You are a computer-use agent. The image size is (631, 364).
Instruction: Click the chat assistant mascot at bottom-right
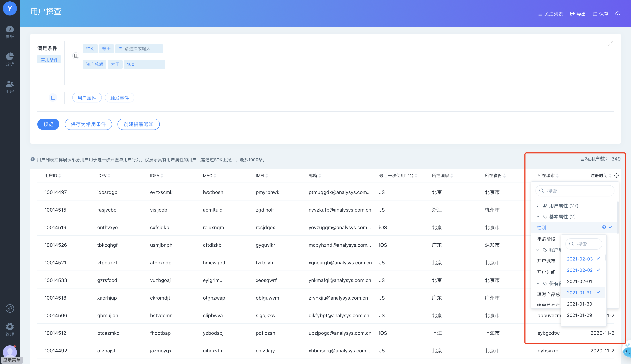(627, 351)
